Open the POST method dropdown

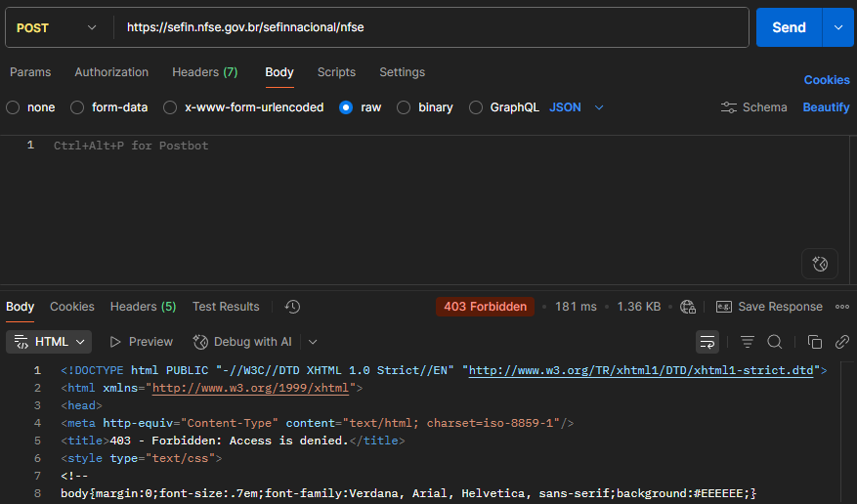coord(57,27)
